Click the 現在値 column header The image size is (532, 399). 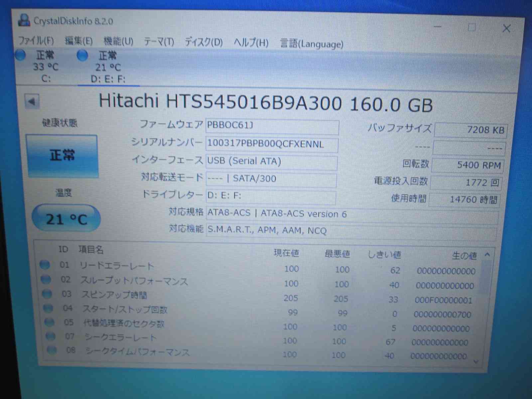point(286,253)
